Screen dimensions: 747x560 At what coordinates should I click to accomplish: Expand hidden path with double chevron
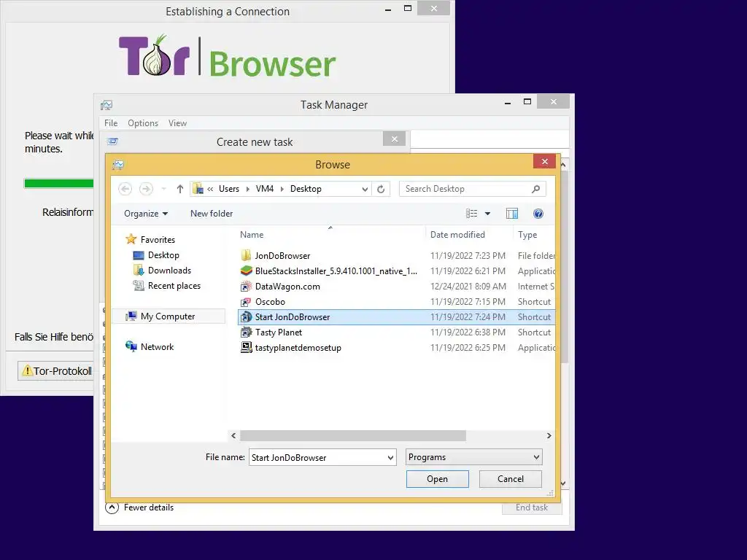(210, 189)
